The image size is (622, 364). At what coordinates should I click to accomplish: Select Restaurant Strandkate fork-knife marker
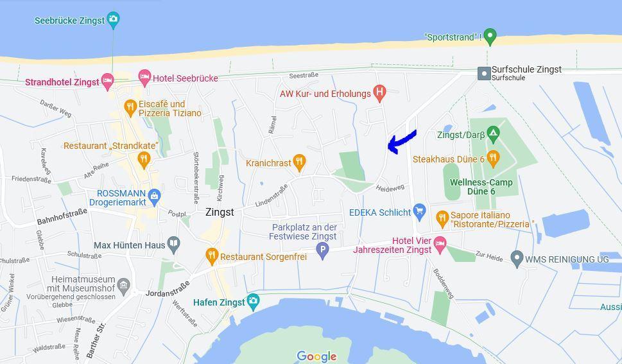coord(144,159)
